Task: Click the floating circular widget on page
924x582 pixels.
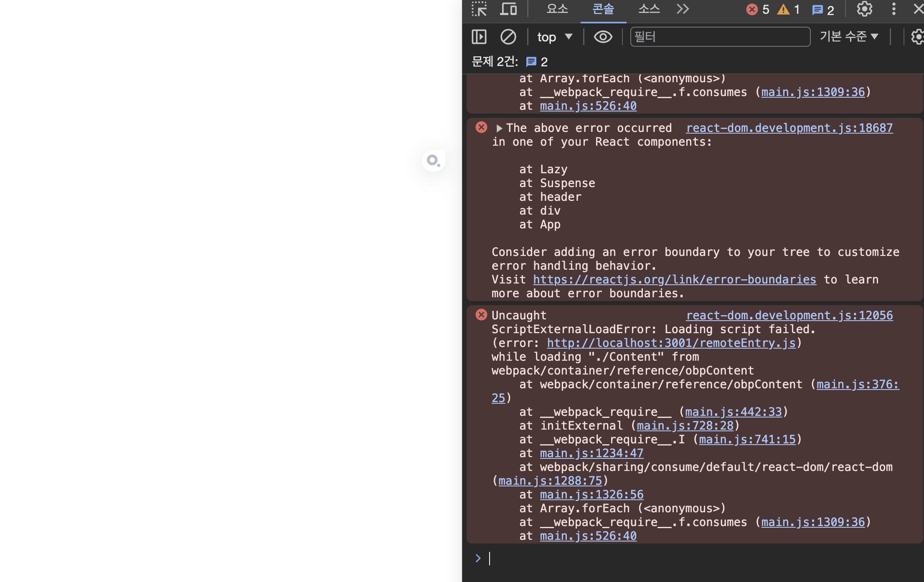Action: point(433,161)
